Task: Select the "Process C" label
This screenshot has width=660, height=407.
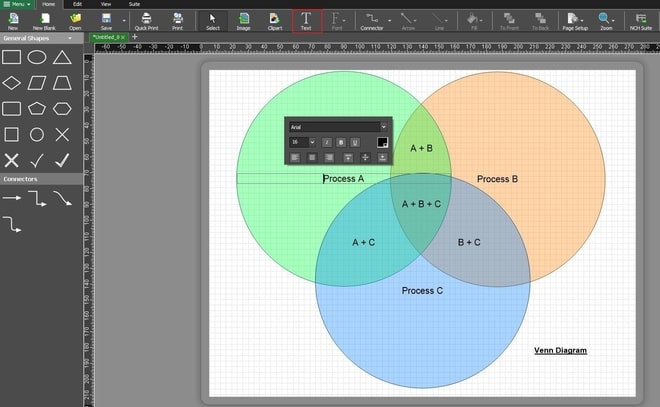Action: 422,290
